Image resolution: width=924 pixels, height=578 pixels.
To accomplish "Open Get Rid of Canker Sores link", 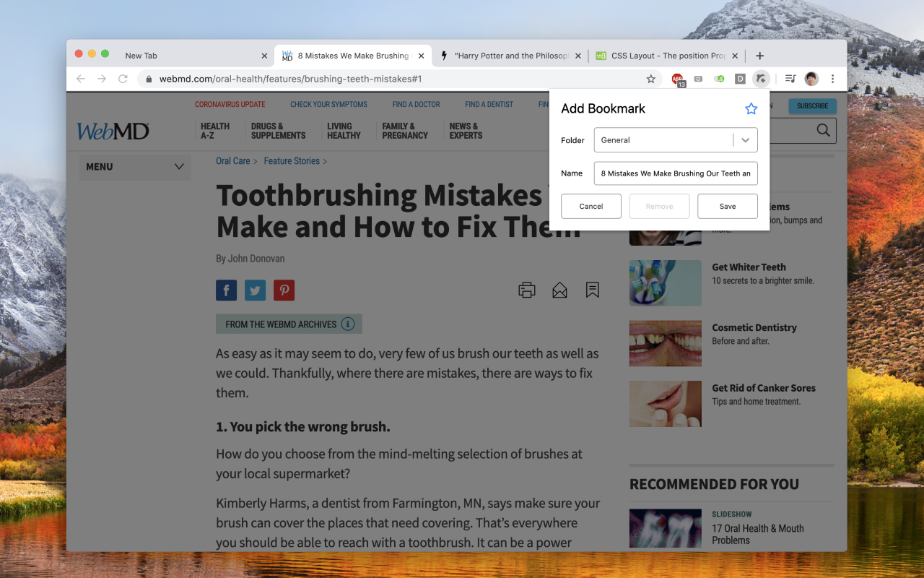I will click(x=764, y=388).
